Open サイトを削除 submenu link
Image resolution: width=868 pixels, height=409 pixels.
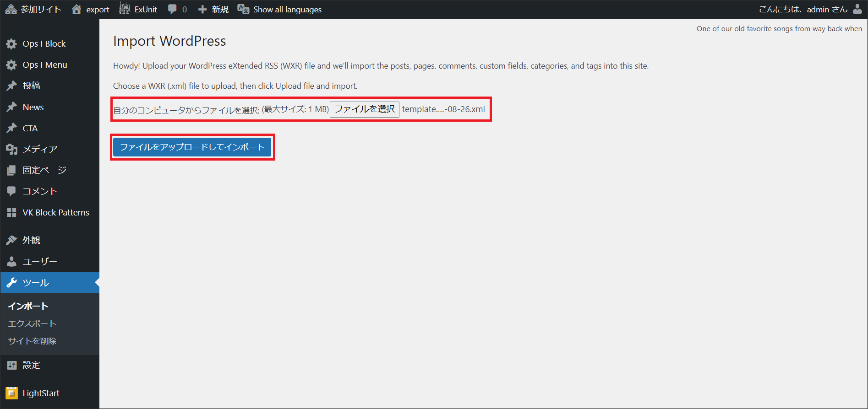(x=32, y=341)
